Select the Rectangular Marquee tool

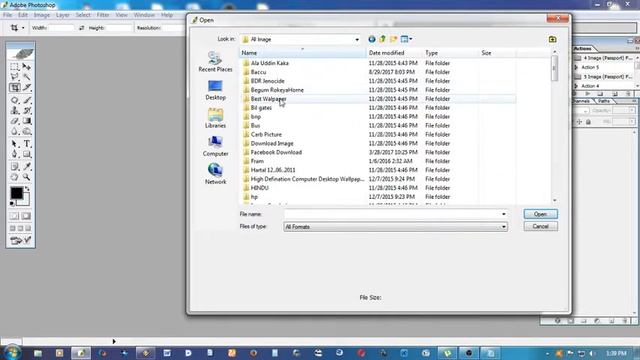tap(15, 67)
